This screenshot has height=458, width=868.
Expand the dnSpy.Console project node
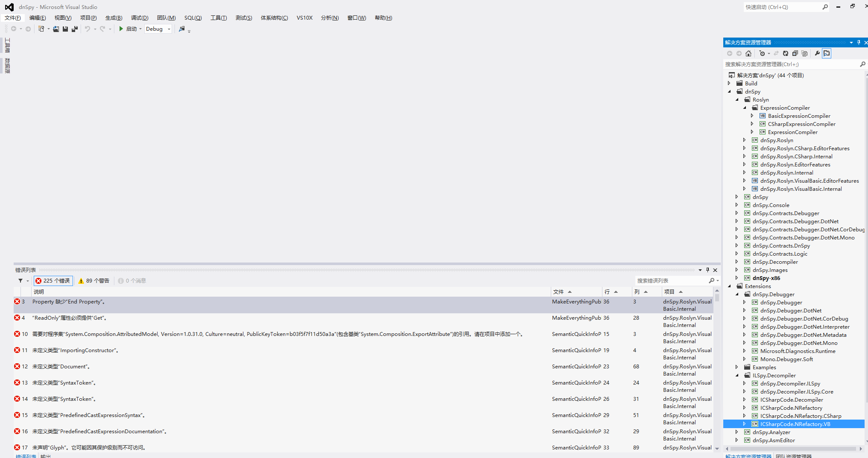(737, 205)
